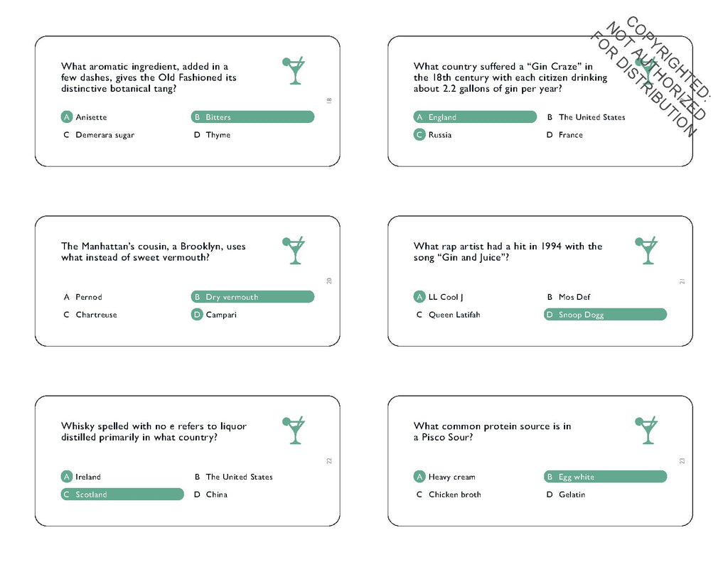Click the circled A beside Anisette
The height and width of the screenshot is (562, 728).
(67, 117)
